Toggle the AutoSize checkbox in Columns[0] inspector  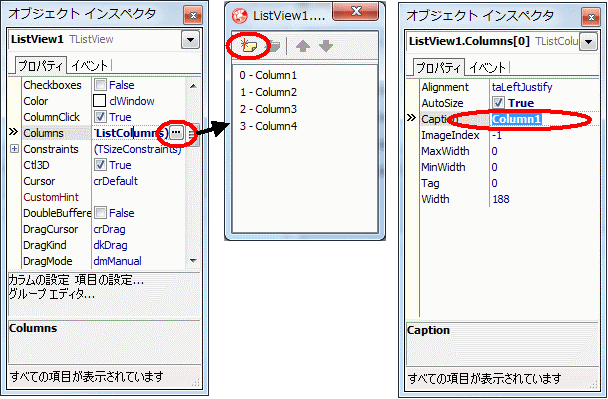(x=498, y=103)
